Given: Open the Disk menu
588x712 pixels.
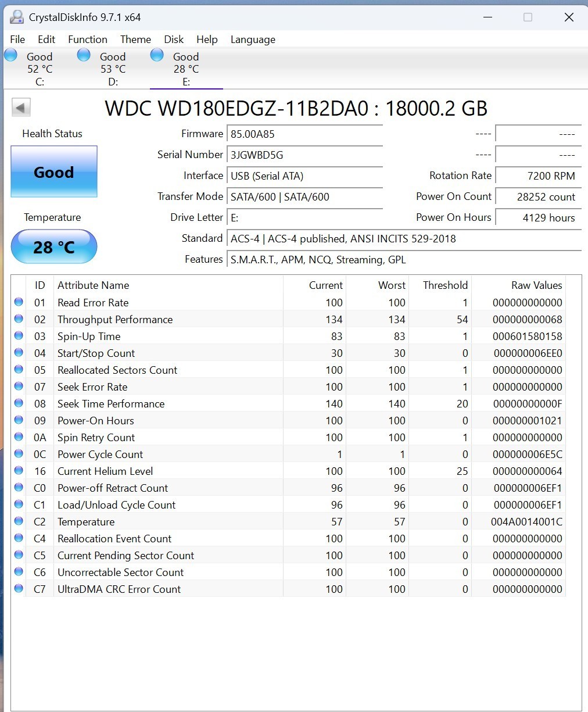Looking at the screenshot, I should coord(174,40).
